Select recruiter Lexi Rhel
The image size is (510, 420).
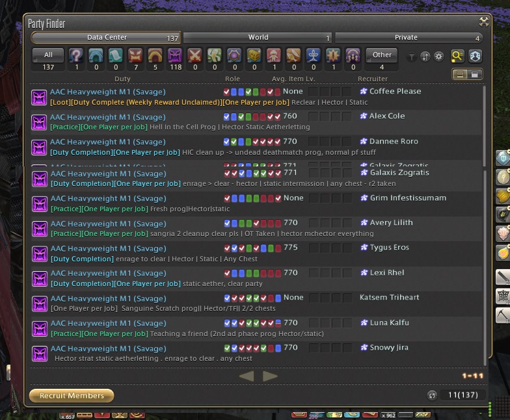coord(387,273)
